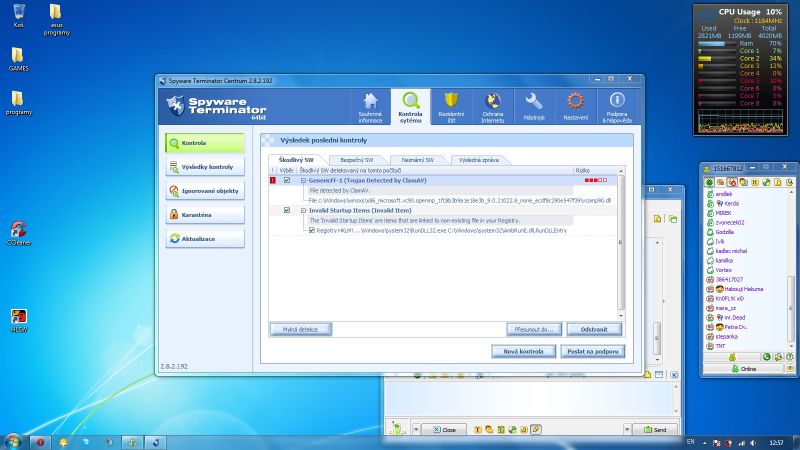The image size is (800, 450).
Task: Open Podpora & Nápověda info icon
Action: coord(617,107)
